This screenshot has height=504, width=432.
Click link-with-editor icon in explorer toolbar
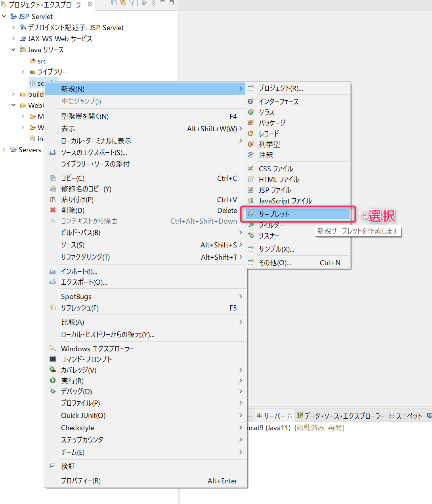point(123,3)
